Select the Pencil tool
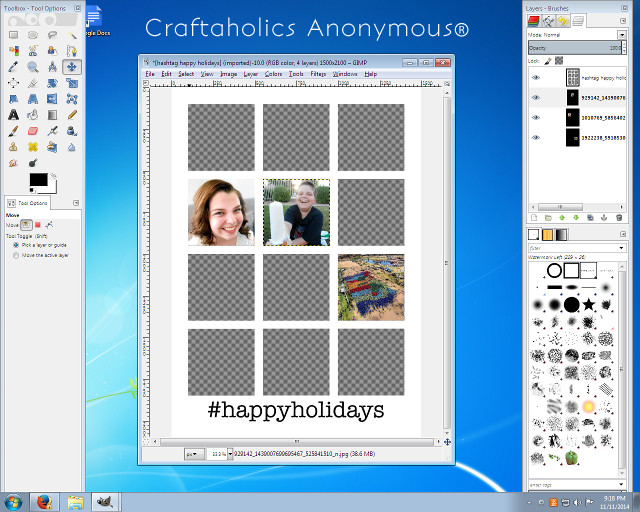 (72, 115)
